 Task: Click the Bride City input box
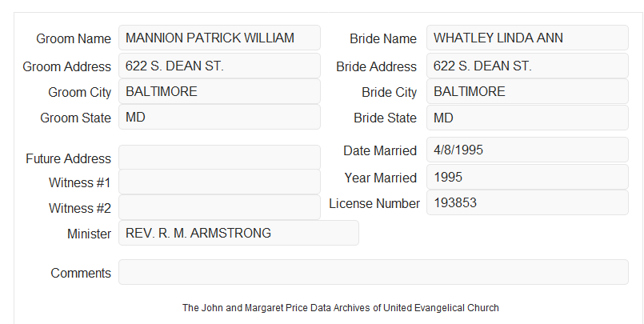click(527, 91)
